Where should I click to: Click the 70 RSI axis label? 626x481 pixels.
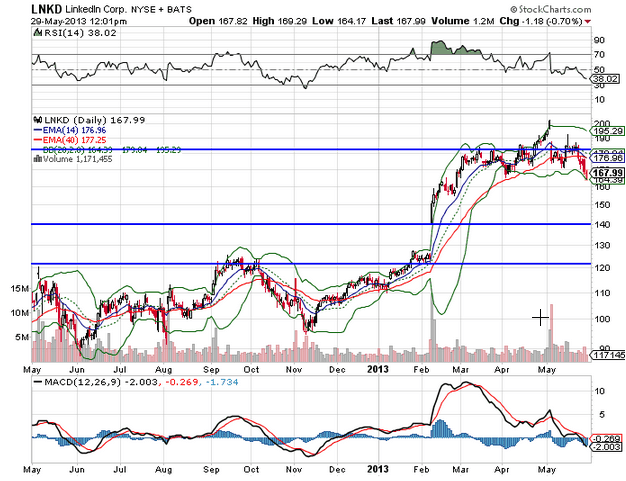600,54
